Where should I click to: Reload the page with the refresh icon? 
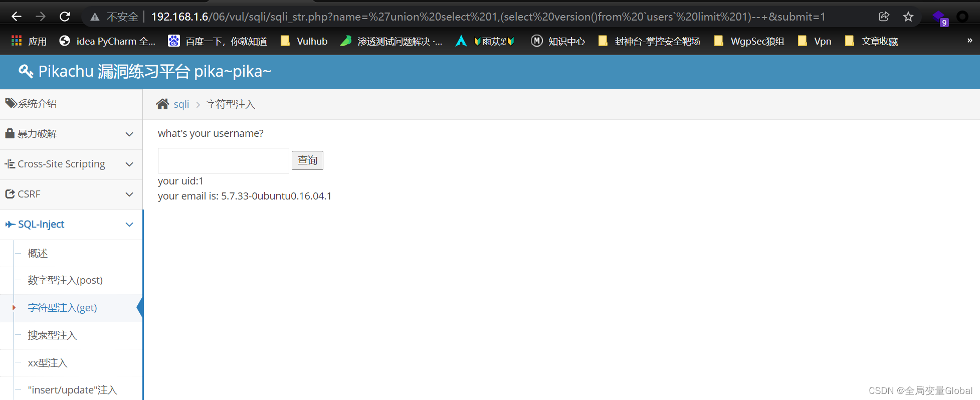65,17
